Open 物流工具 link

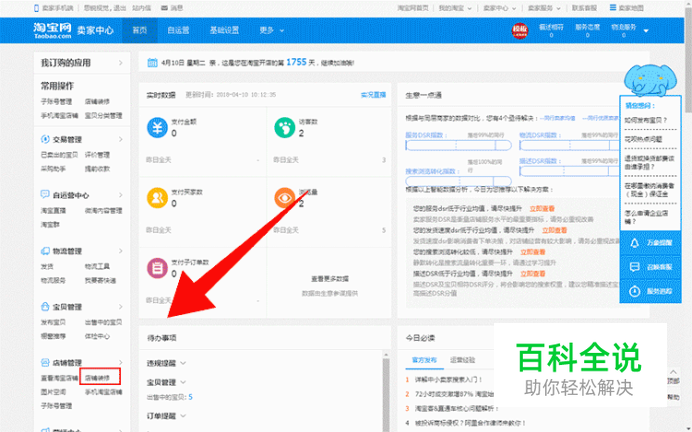tap(97, 267)
